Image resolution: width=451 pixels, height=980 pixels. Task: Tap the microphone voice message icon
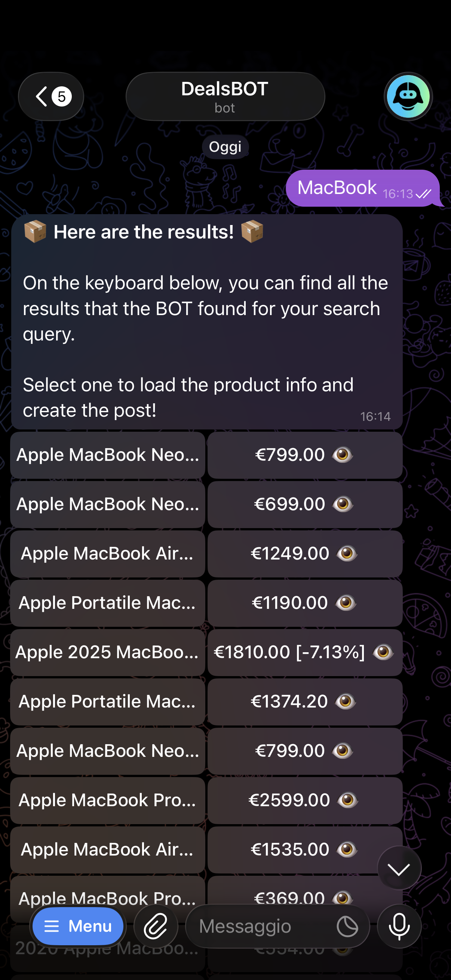399,926
